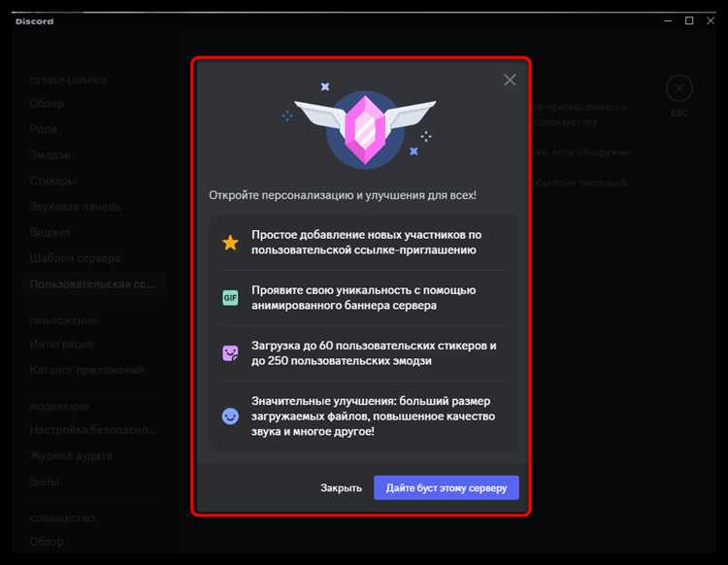Click the purple sticker face icon
The width and height of the screenshot is (728, 565).
[230, 353]
